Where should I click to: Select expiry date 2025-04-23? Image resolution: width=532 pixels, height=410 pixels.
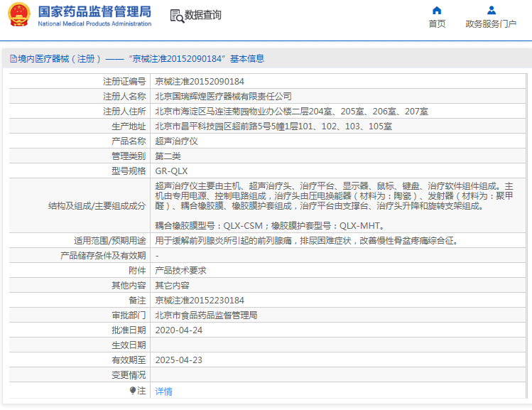pyautogui.click(x=179, y=360)
